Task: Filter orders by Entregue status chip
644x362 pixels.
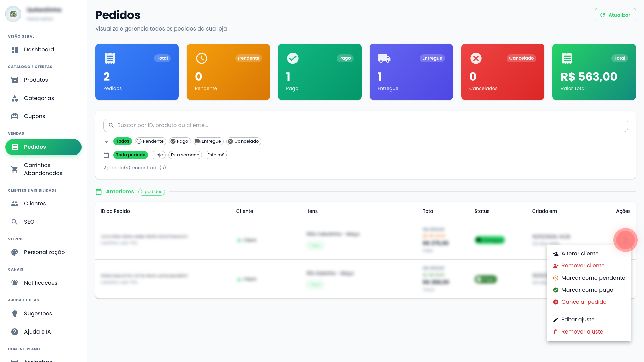Action: coord(208,141)
